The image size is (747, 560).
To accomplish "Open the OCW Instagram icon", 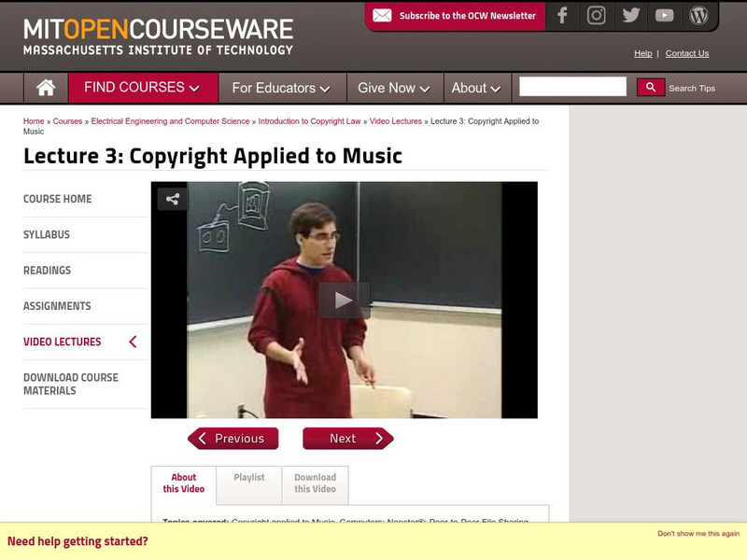I will click(596, 15).
